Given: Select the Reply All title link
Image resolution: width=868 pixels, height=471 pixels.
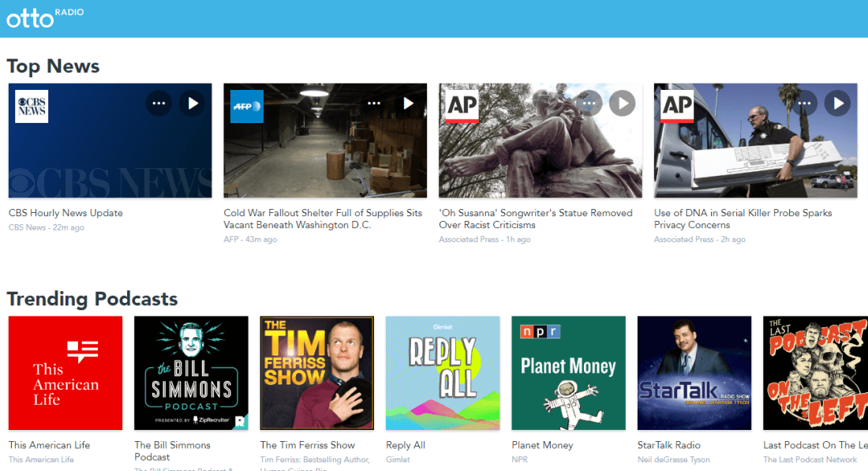Looking at the screenshot, I should [x=406, y=445].
